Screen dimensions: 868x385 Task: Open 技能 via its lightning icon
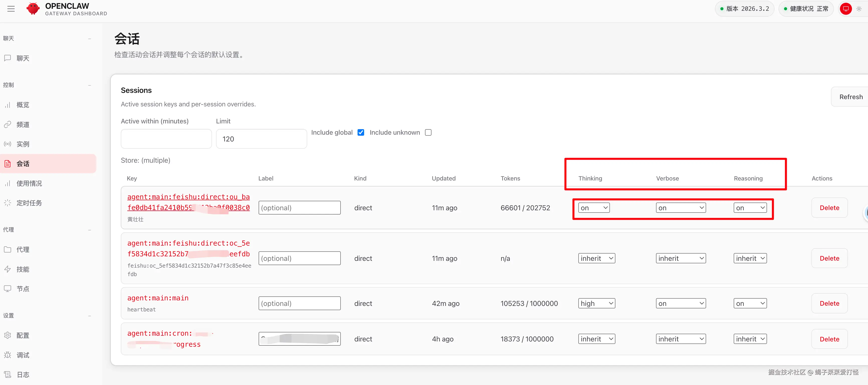(8, 269)
